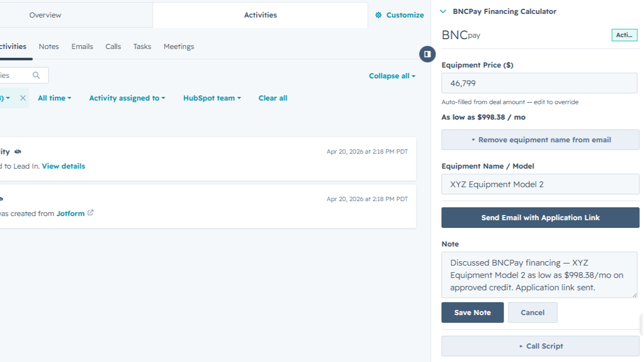Open the All time filter dropdown
The height and width of the screenshot is (362, 644).
click(x=55, y=98)
